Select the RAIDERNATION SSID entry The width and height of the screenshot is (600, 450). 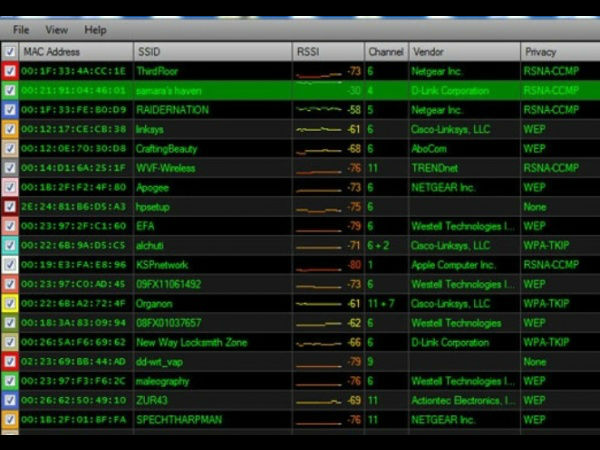coord(173,110)
